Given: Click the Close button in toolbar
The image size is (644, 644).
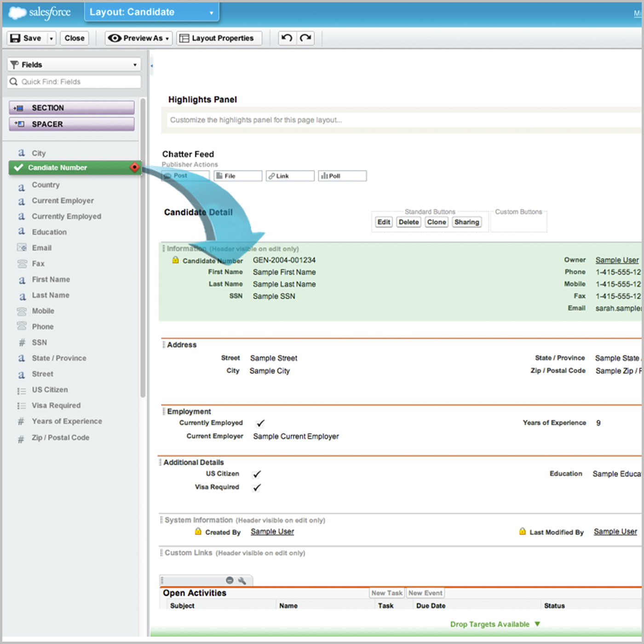Looking at the screenshot, I should (x=75, y=38).
